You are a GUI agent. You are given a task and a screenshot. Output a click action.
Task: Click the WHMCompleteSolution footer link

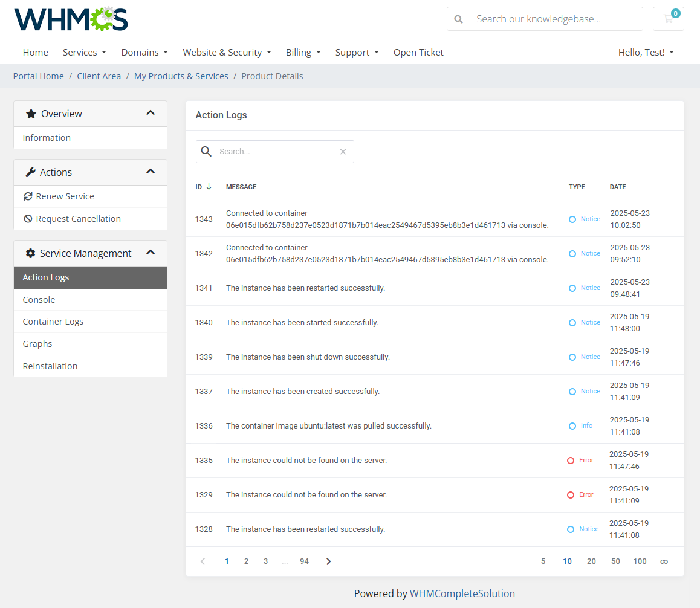tap(462, 593)
